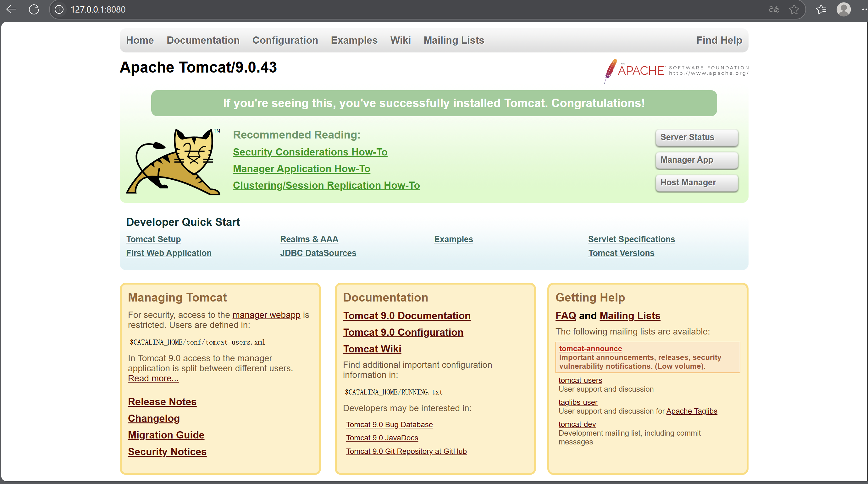Add page to favorites star icon
This screenshot has width=868, height=484.
[x=794, y=9]
